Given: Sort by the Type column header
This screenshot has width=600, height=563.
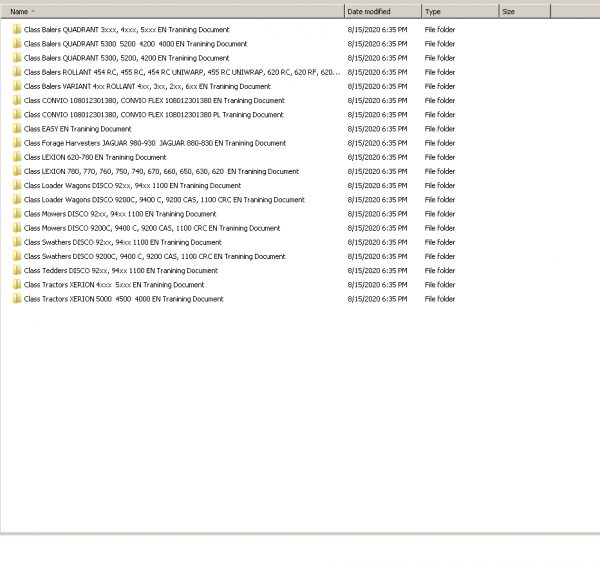Looking at the screenshot, I should (x=460, y=11).
